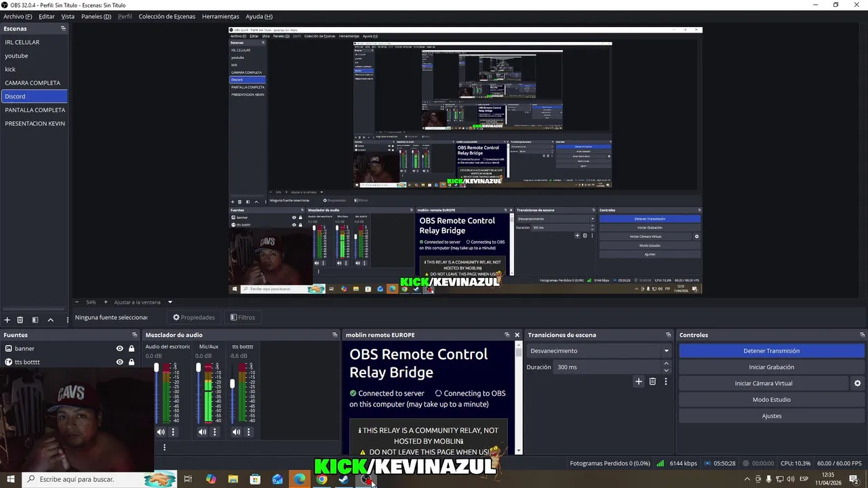The image size is (868, 488).
Task: Click Iniciar Grabación button
Action: tap(772, 367)
